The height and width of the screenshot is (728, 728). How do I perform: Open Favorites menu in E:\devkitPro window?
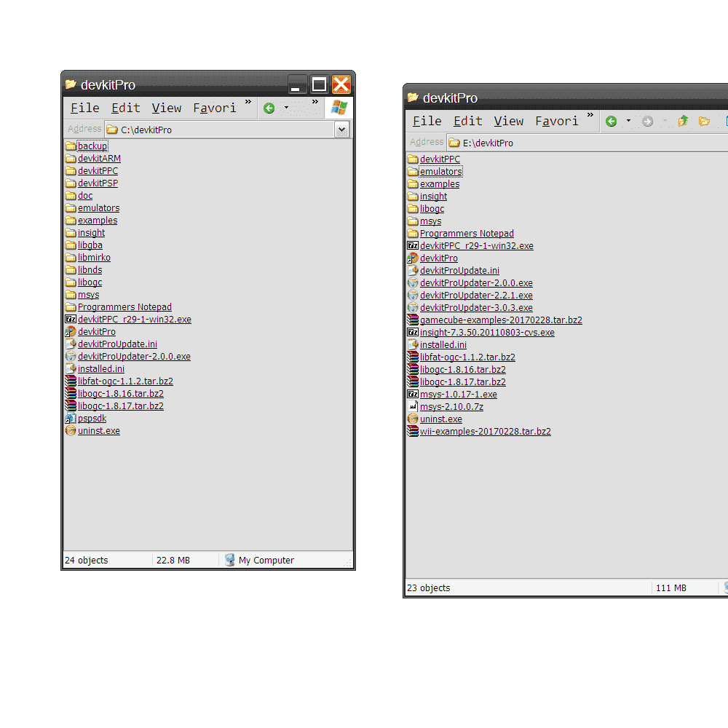click(x=557, y=121)
